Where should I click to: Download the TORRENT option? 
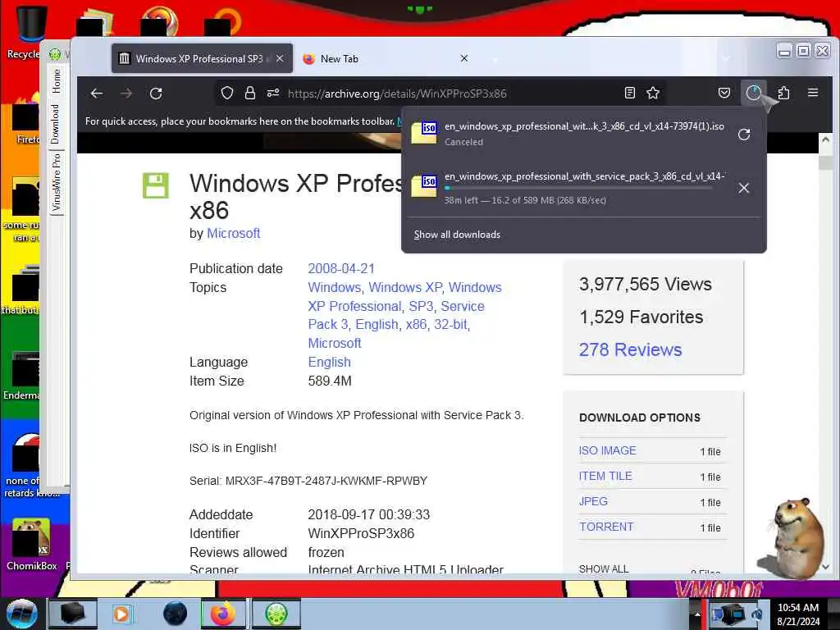(x=606, y=527)
